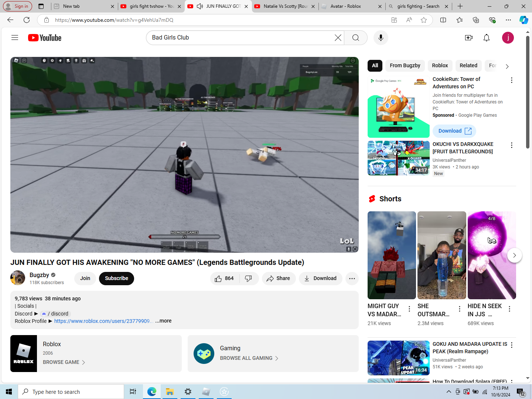532x399 pixels.
Task: Open the Shorts section logo
Action: pos(372,199)
